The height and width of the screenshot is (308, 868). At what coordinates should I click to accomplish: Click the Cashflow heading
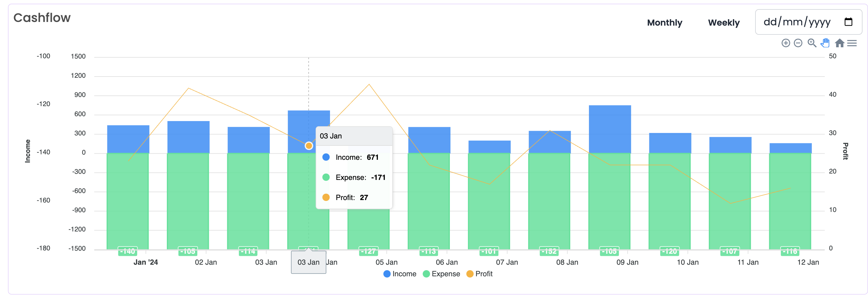tap(42, 17)
